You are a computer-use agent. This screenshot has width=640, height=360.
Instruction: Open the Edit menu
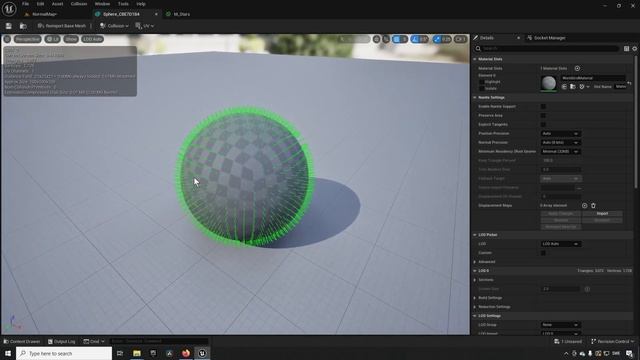click(x=40, y=4)
